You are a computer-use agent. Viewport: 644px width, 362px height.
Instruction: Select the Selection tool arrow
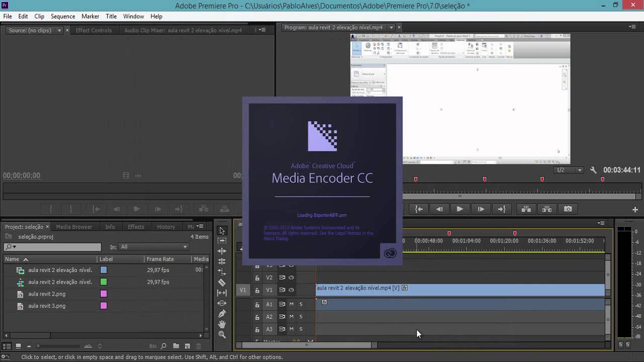point(222,230)
